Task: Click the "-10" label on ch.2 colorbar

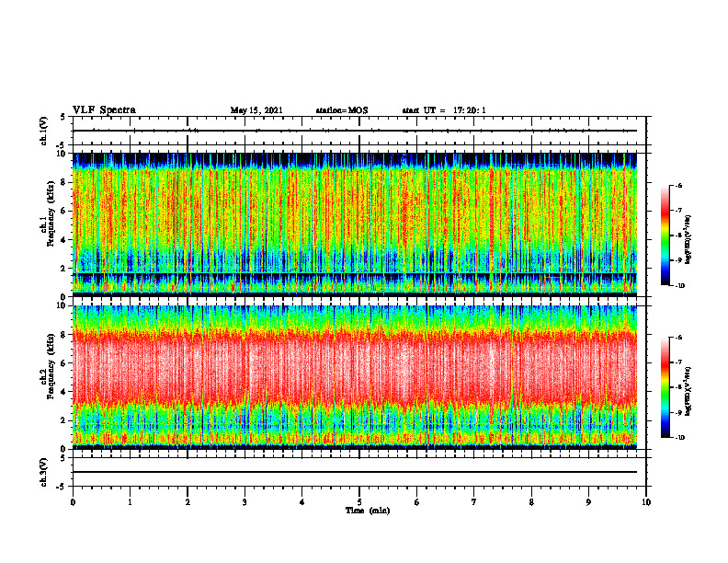Action: [x=680, y=438]
